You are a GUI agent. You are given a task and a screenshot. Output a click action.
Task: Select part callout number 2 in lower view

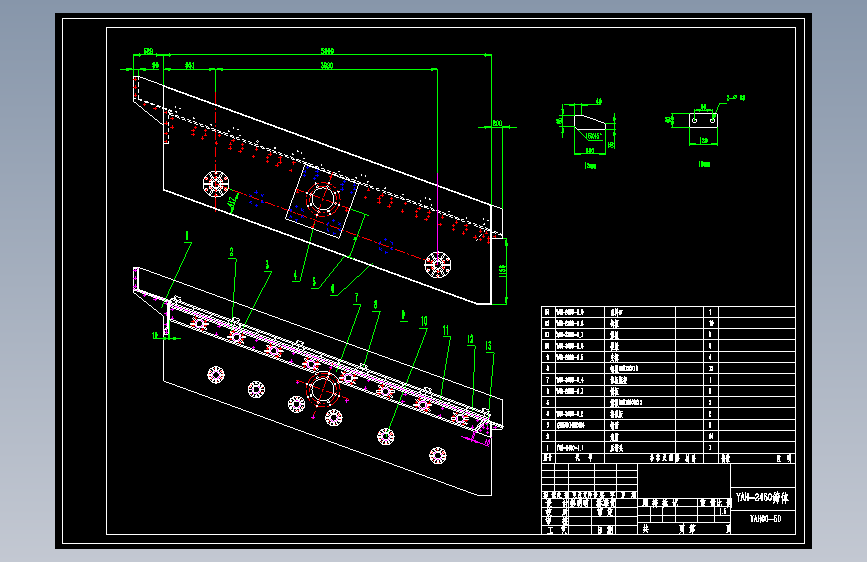point(231,252)
